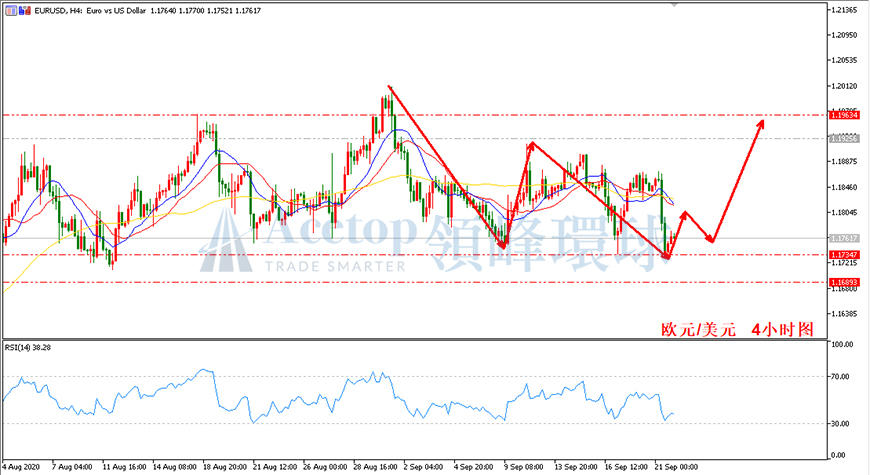Click the 1.16385 price scale label
The height and width of the screenshot is (475, 870).
coord(844,314)
